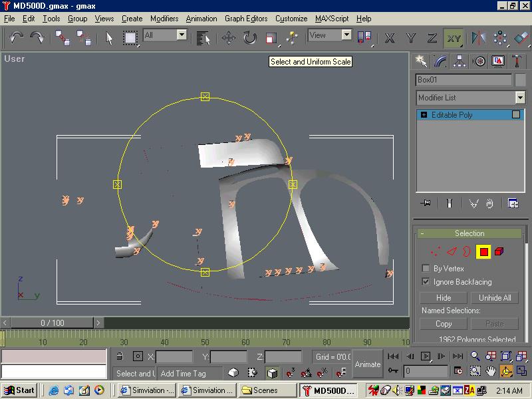This screenshot has width=532, height=399.
Task: Uncheck Ignore Backfacing option
Action: click(x=426, y=282)
